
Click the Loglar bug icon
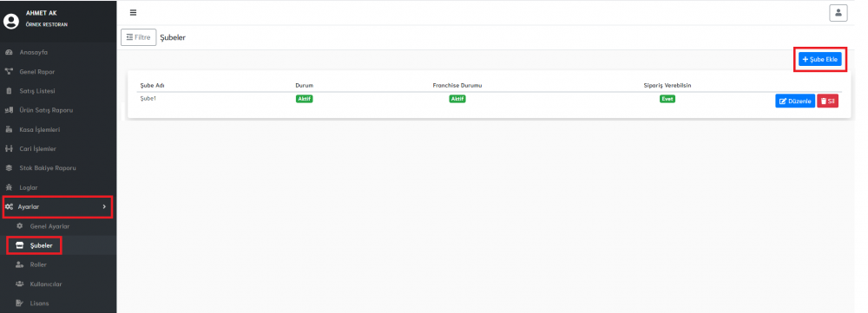[x=9, y=187]
